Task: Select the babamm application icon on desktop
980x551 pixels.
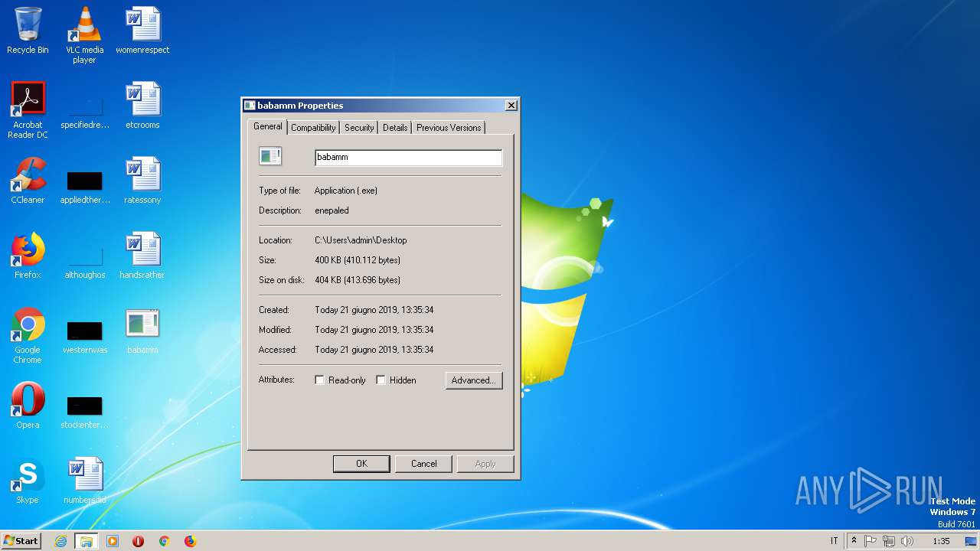Action: tap(142, 330)
